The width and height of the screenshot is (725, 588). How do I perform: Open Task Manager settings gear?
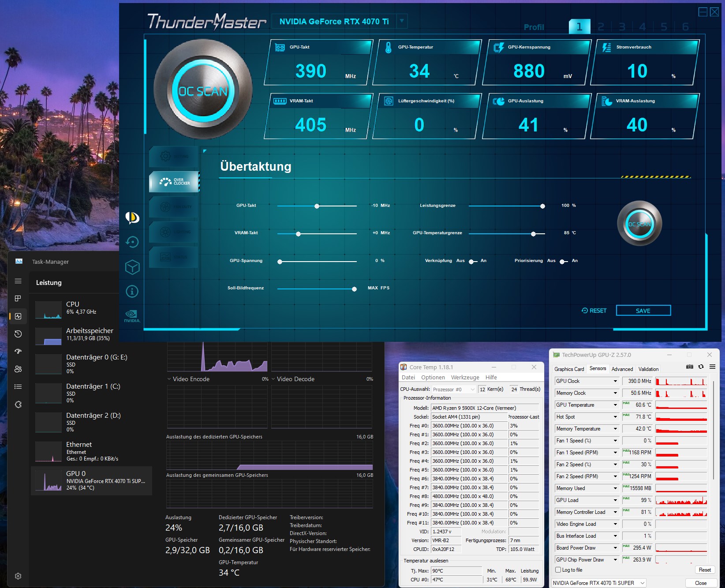click(18, 576)
